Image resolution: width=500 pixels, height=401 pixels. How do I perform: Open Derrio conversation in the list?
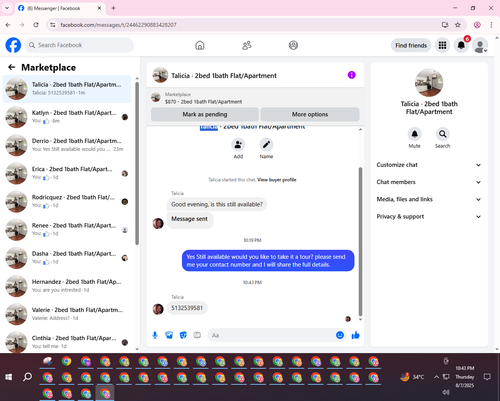click(67, 145)
